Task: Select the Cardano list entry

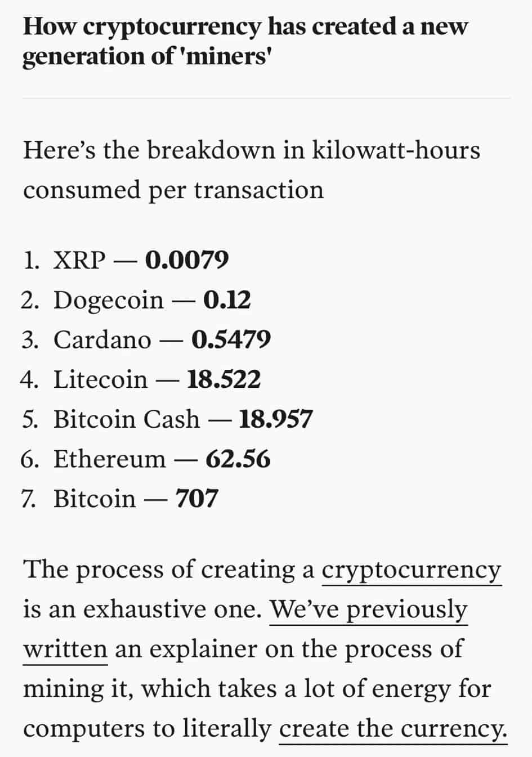Action: 146,339
